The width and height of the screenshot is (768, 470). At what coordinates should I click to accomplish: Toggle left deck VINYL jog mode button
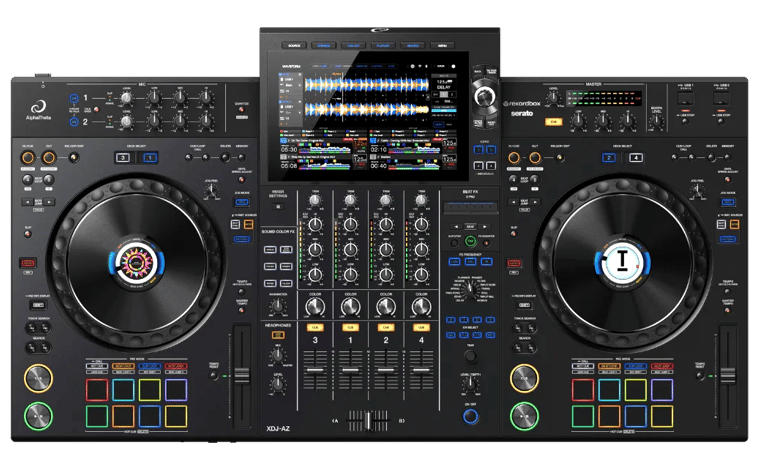pos(241,202)
